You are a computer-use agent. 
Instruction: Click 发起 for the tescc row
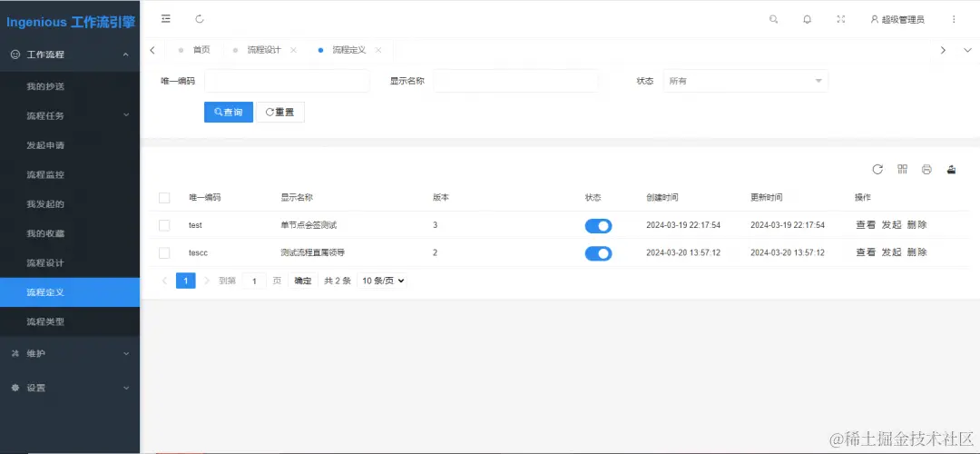coord(891,252)
